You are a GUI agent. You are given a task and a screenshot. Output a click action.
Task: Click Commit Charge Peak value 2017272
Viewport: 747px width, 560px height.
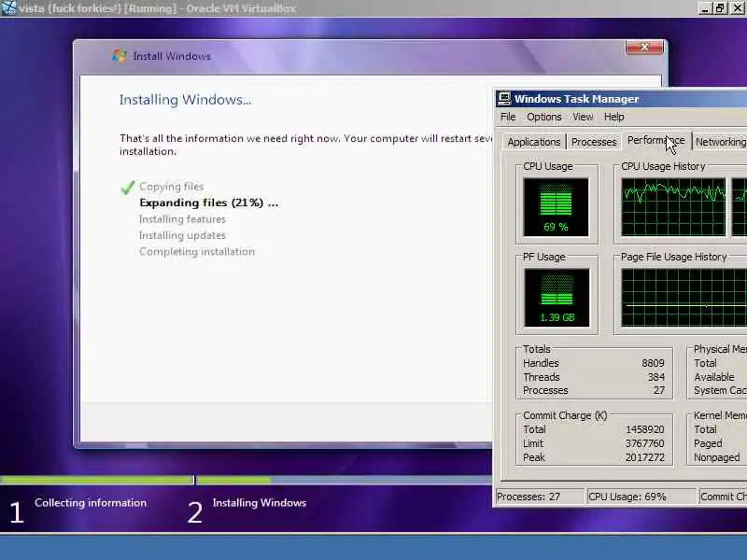[x=644, y=457]
